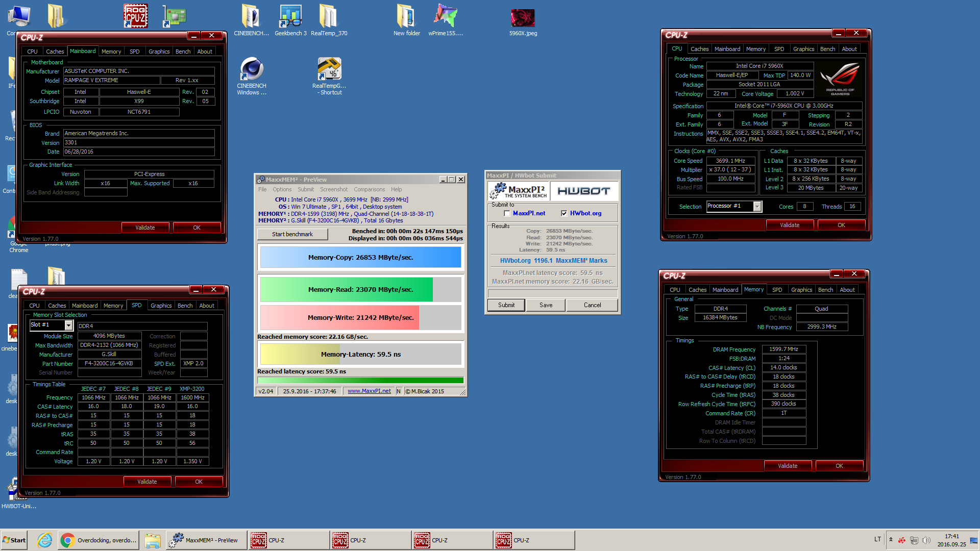The height and width of the screenshot is (551, 980).
Task: Click Save in HWbot Submit dialog
Action: [546, 305]
